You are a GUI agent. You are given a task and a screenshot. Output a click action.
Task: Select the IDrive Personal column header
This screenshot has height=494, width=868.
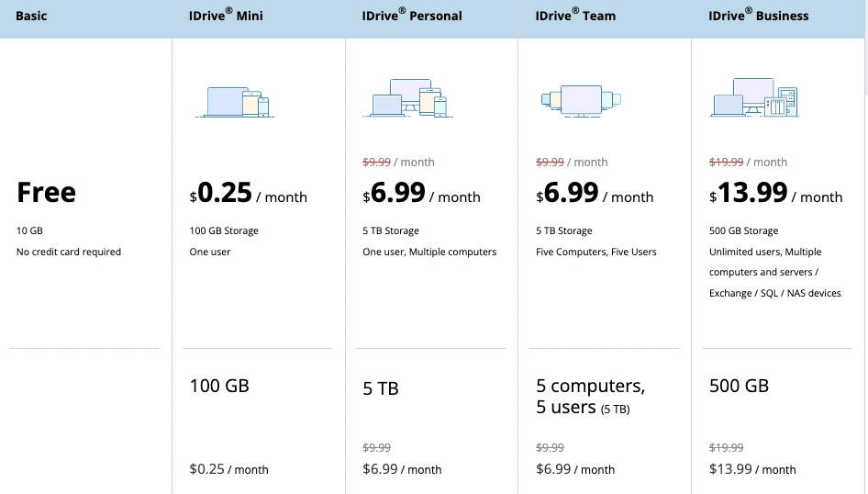point(412,16)
